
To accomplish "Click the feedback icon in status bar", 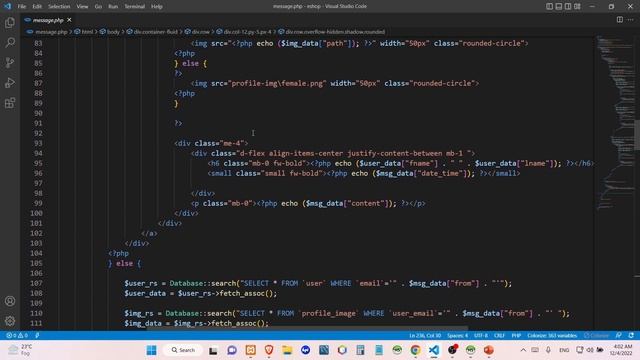I will click(619, 336).
